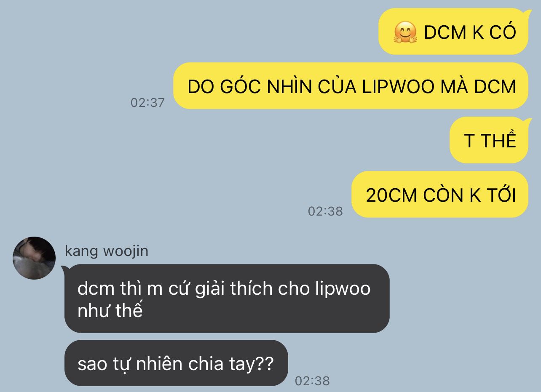This screenshot has width=541, height=392.
Task: Tap the kang woojin sender name
Action: 107,251
